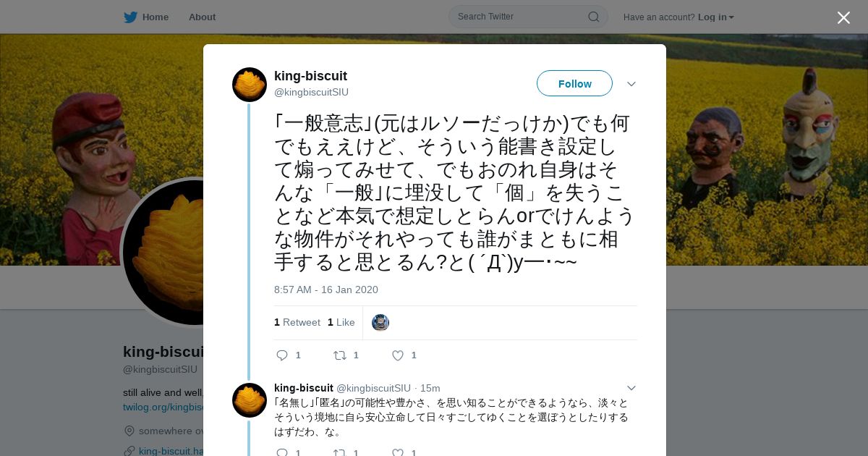Retweet the main tweet
The height and width of the screenshot is (456, 868).
pos(340,355)
